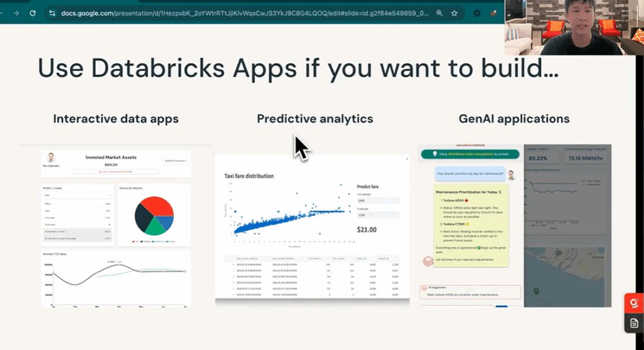Open the three-dot menu on taxi fare app
The image size is (644, 350).
coord(407,159)
